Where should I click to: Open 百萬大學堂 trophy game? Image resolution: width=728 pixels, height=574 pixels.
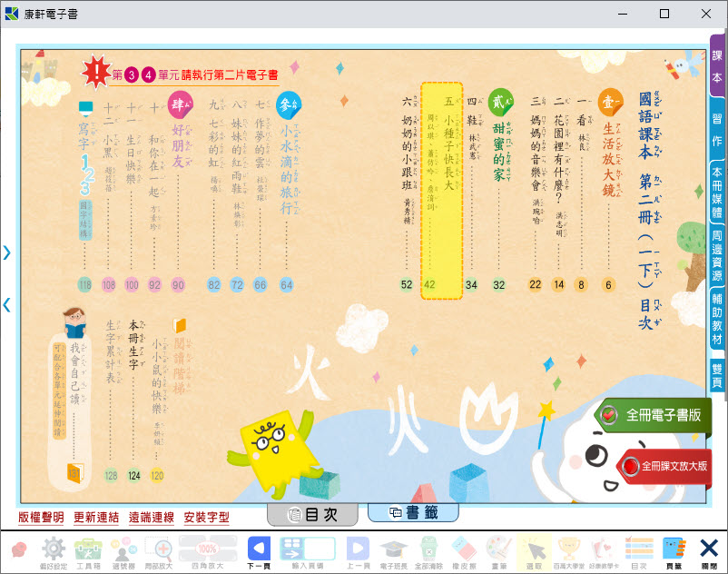[x=569, y=552]
